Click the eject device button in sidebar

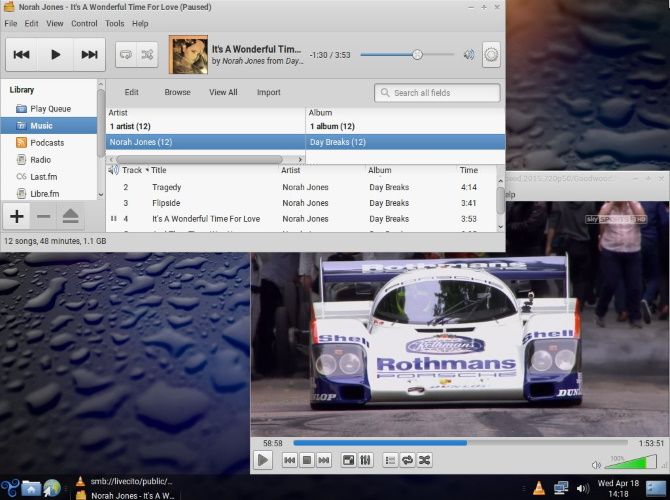point(71,216)
